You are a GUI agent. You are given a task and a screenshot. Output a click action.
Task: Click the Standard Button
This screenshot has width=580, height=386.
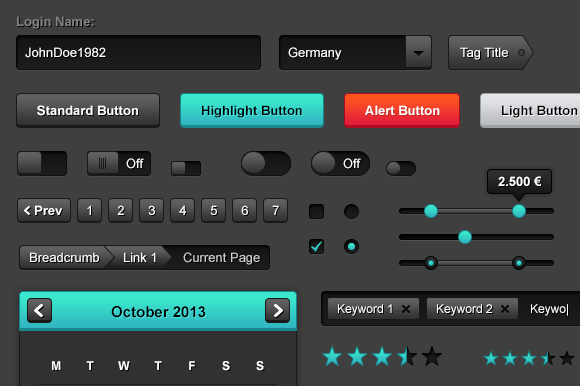(x=88, y=111)
